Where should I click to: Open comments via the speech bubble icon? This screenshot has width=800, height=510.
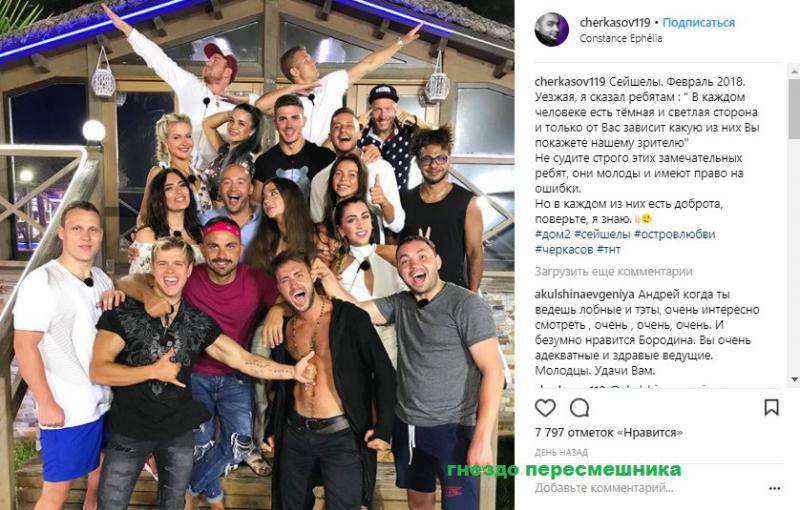tap(580, 408)
